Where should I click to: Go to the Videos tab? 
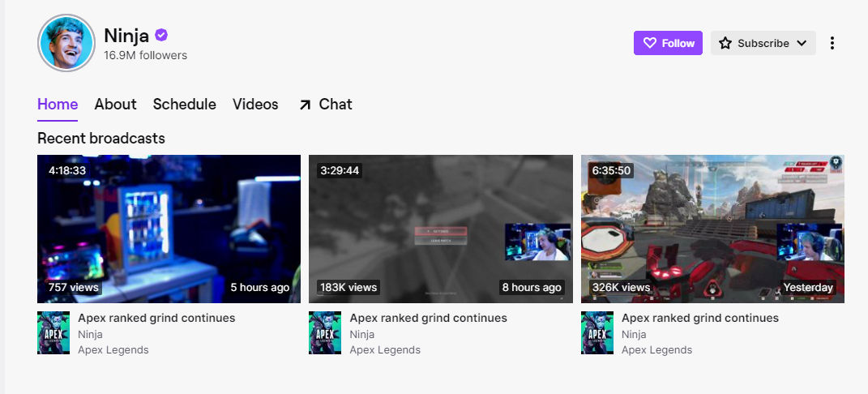point(255,104)
